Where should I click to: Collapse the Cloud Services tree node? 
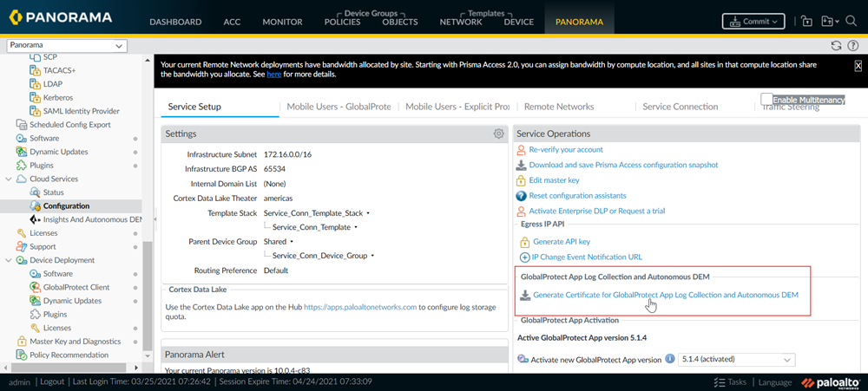pos(9,179)
